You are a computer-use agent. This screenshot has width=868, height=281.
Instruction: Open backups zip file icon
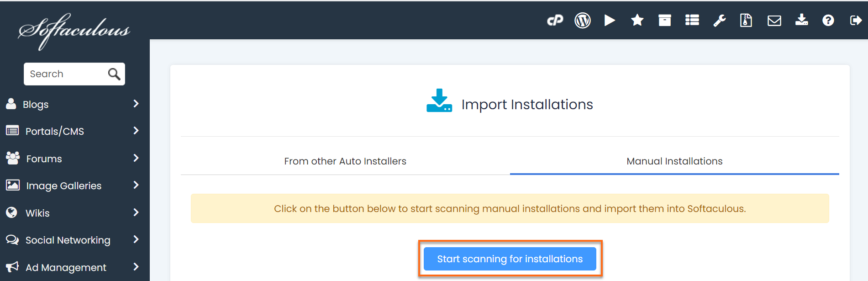[x=746, y=21]
